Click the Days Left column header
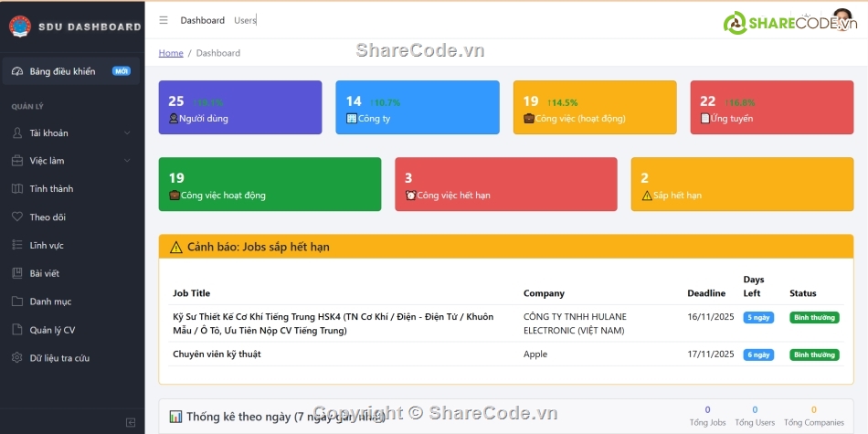Image resolution: width=868 pixels, height=434 pixels. click(x=754, y=287)
